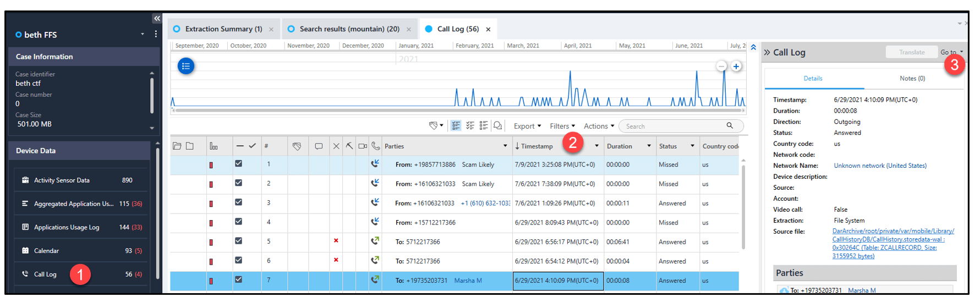Open the CallHistory.storedata source file link

(x=893, y=244)
